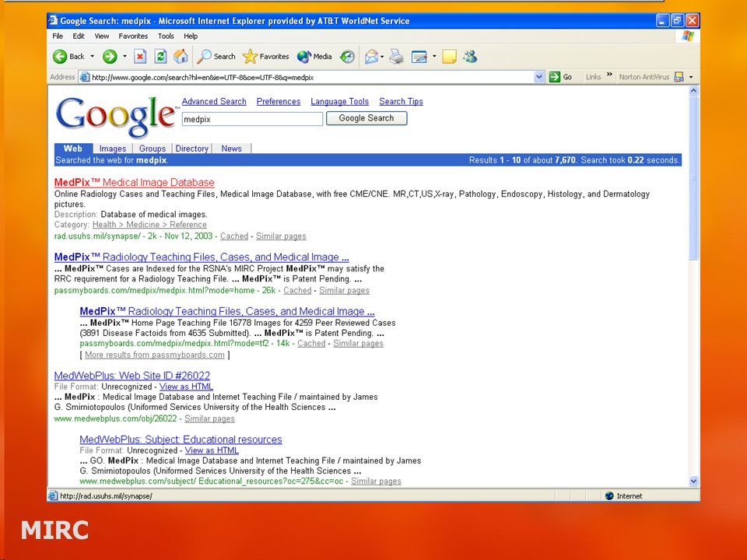747x560 pixels.
Task: Open the Language Tools link
Action: coord(340,101)
